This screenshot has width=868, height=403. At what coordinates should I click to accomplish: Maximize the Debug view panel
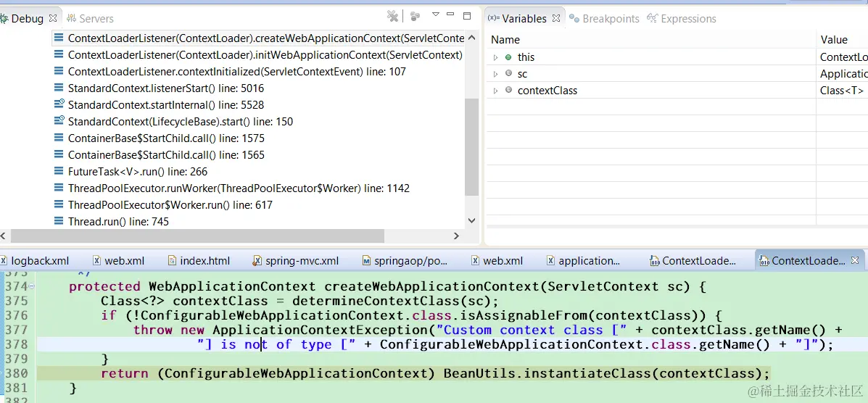click(x=467, y=15)
